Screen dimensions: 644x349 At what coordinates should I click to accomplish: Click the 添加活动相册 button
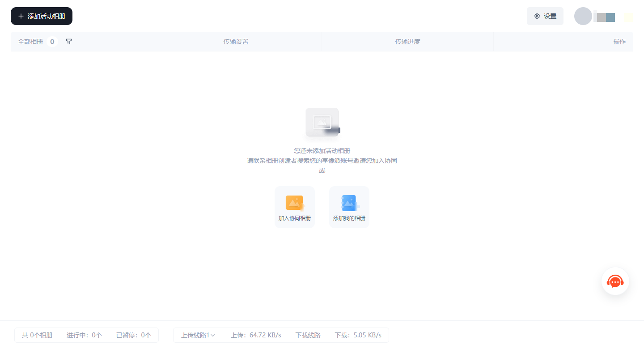42,16
